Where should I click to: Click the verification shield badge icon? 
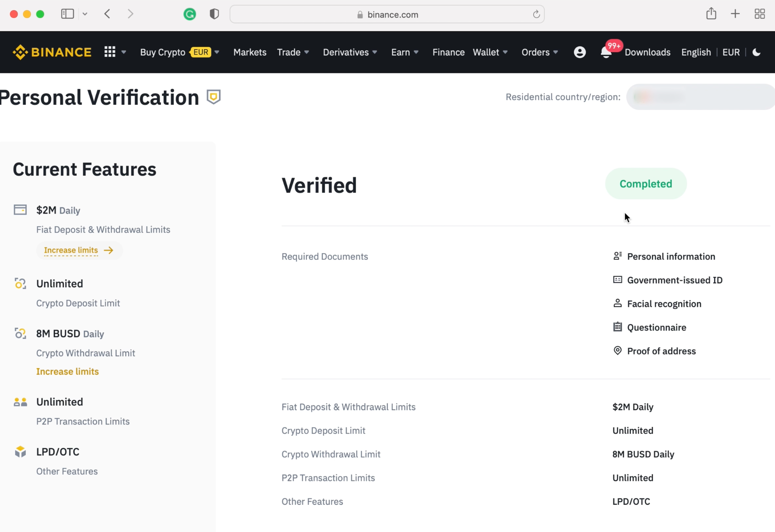(x=213, y=97)
